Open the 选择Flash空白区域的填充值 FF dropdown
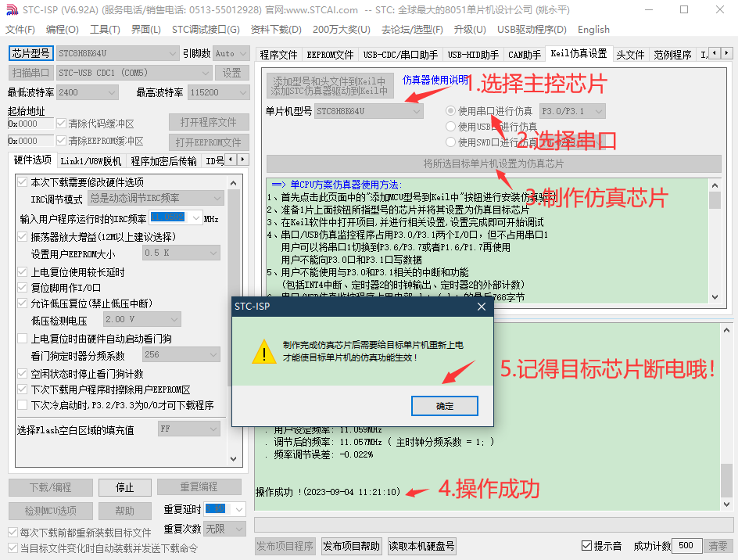This screenshot has width=738, height=560. pyautogui.click(x=189, y=429)
